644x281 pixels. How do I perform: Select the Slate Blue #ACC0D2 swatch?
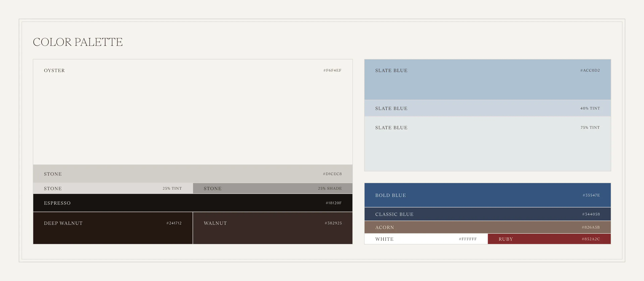tap(488, 80)
